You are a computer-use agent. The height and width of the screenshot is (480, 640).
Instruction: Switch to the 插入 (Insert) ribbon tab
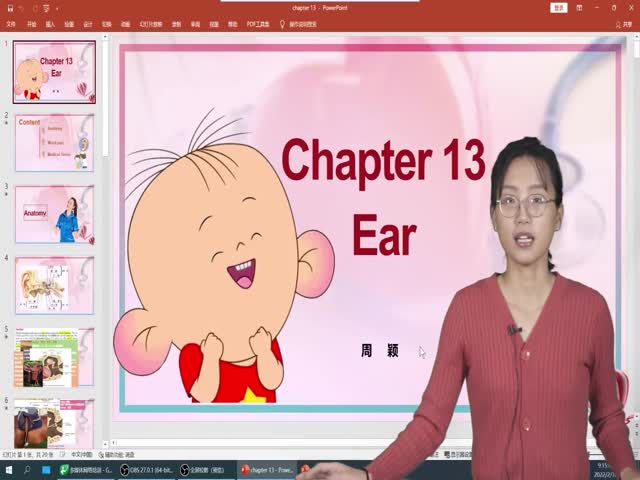tap(50, 24)
